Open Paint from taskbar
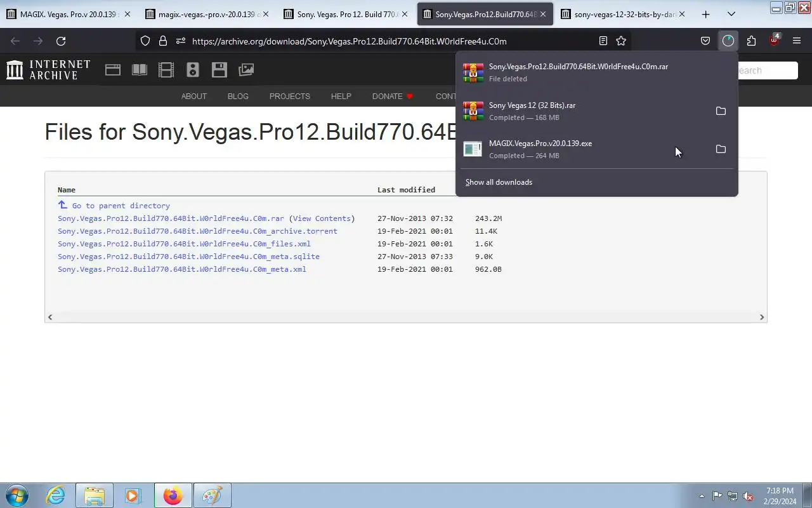The width and height of the screenshot is (812, 508). (x=211, y=495)
